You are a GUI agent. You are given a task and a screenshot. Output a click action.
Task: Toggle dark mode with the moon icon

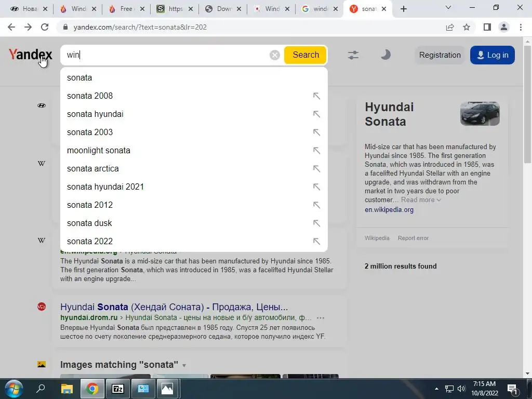(385, 55)
